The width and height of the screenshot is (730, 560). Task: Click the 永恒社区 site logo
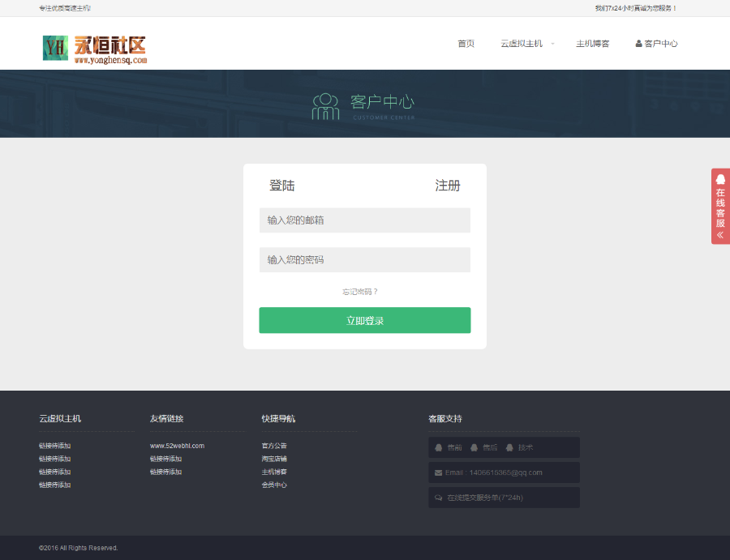pyautogui.click(x=94, y=48)
